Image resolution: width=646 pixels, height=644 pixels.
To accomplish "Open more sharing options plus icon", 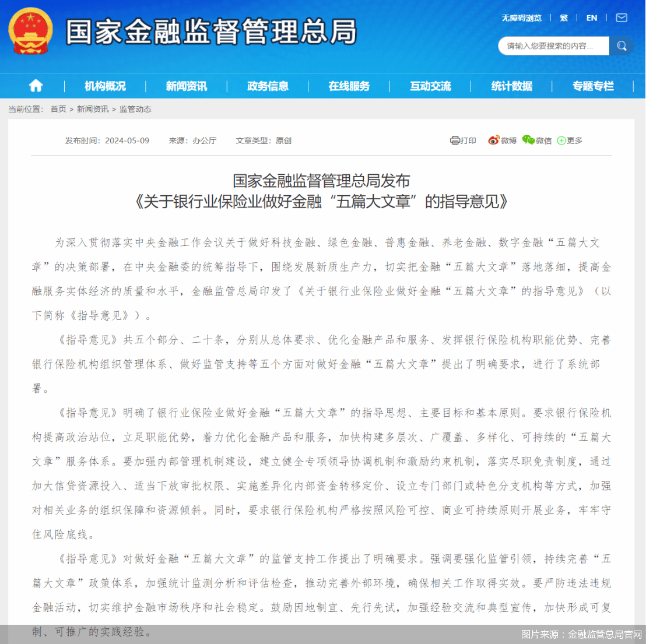I will pyautogui.click(x=561, y=141).
